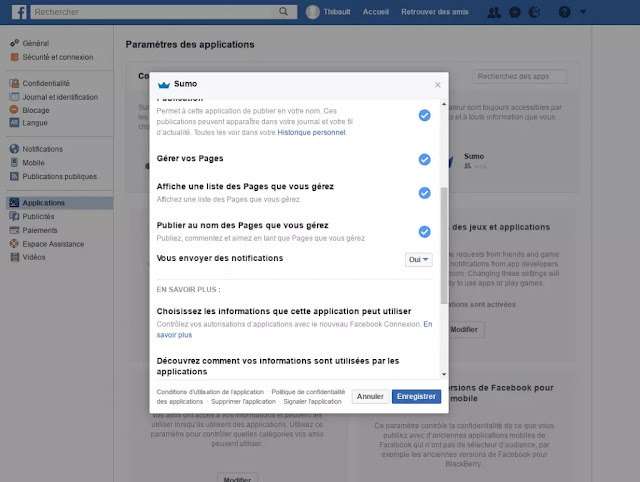Select Général settings in sidebar
The image size is (640, 482).
coord(36,43)
